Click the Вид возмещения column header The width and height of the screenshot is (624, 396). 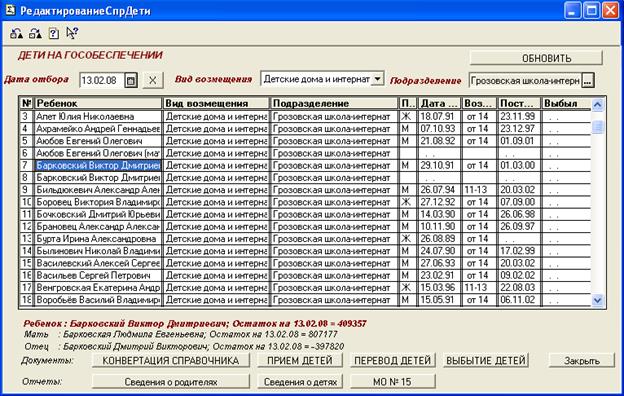(216, 103)
